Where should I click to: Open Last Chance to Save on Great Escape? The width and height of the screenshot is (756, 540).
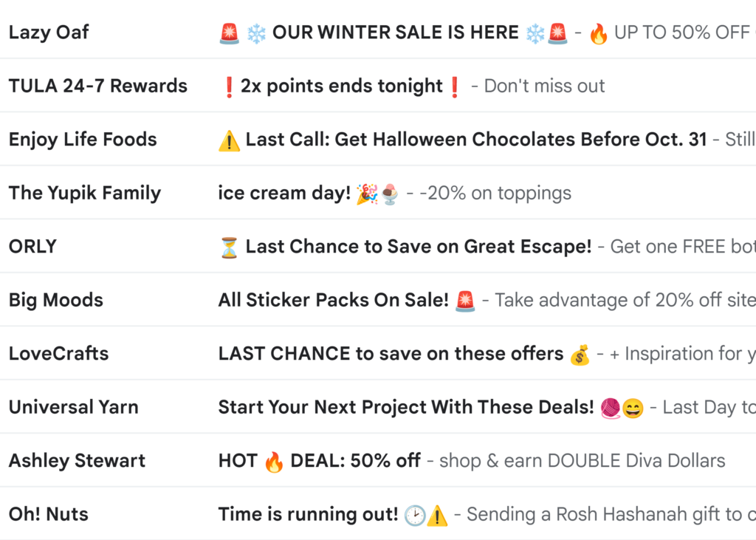pos(418,247)
